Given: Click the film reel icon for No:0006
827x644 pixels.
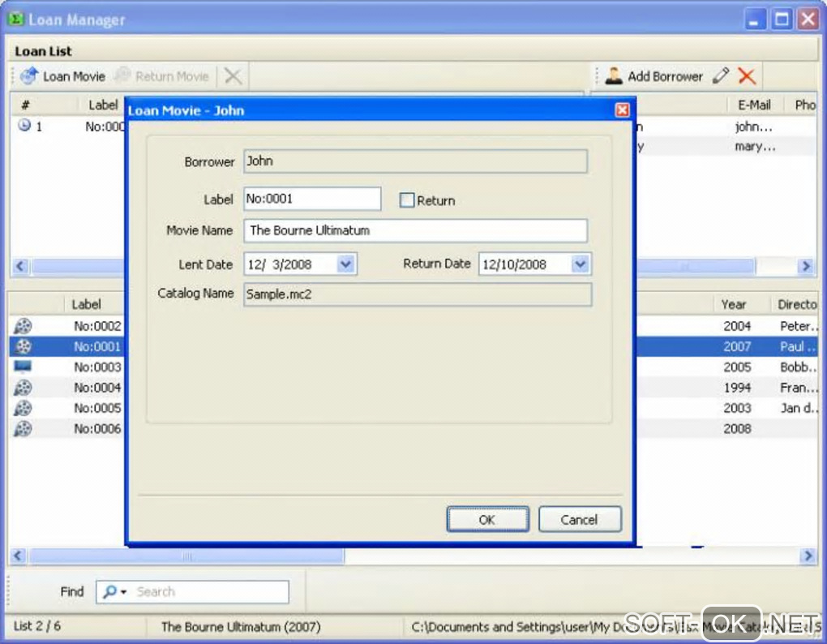Looking at the screenshot, I should tap(23, 429).
